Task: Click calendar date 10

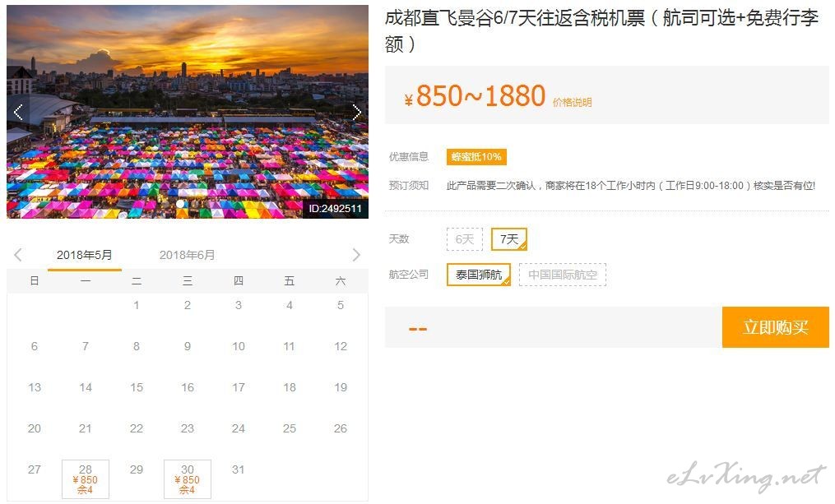Action: (238, 346)
